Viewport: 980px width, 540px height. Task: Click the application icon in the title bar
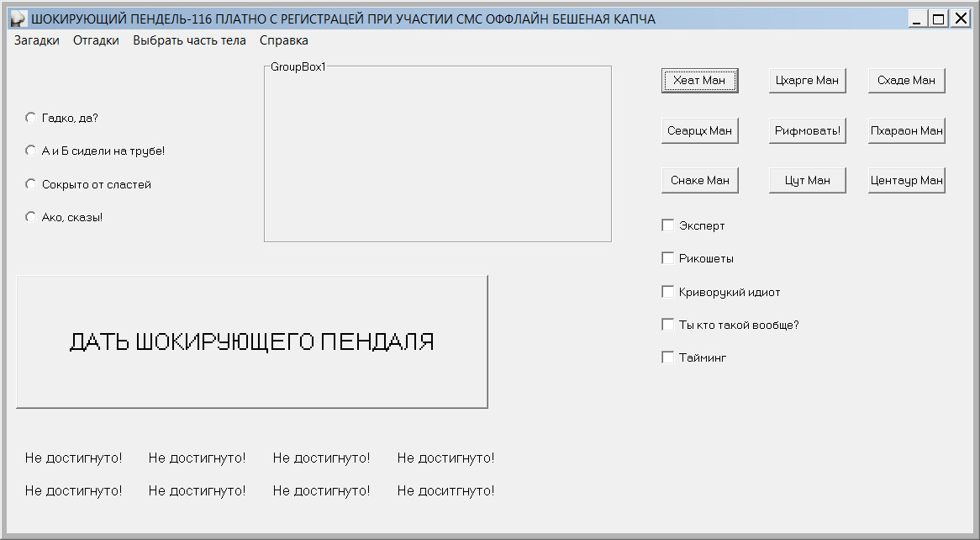point(18,17)
